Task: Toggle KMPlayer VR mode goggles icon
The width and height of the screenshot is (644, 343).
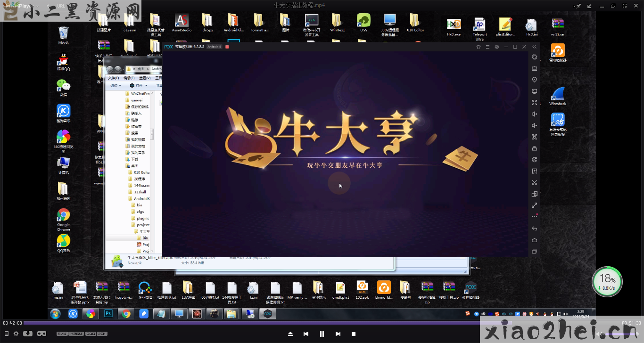Action: click(41, 334)
